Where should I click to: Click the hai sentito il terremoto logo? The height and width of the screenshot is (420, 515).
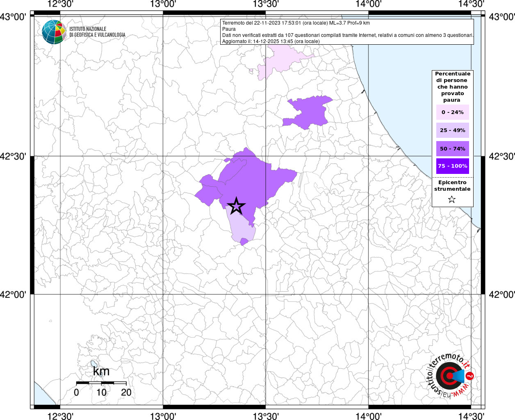(450, 377)
